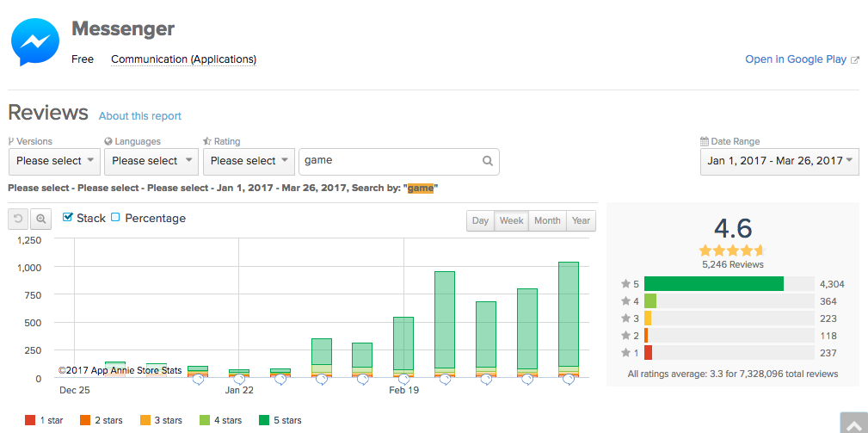The width and height of the screenshot is (868, 433).
Task: Open in Google Play link
Action: [796, 59]
